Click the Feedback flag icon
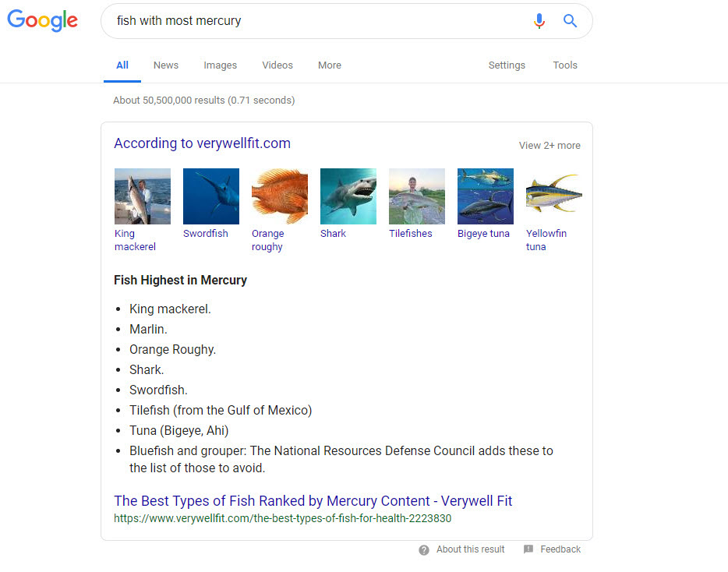The image size is (728, 572). coord(528,549)
